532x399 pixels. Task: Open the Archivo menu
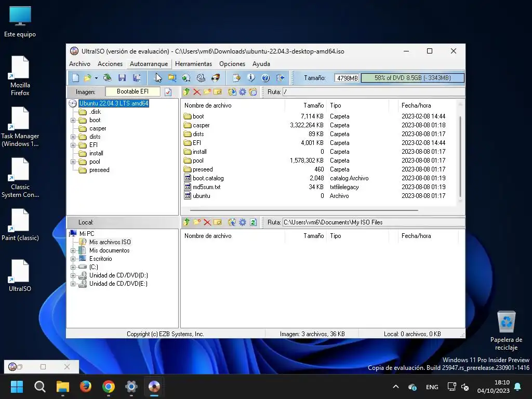[x=79, y=64]
